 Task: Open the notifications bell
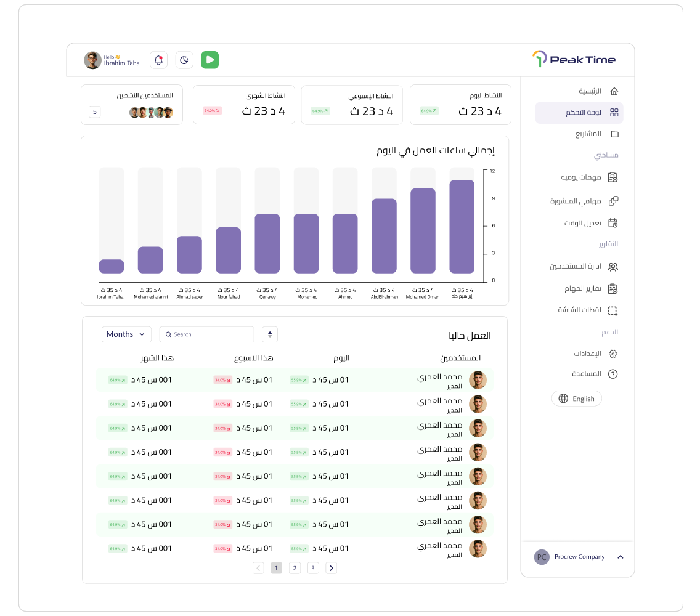[x=158, y=60]
